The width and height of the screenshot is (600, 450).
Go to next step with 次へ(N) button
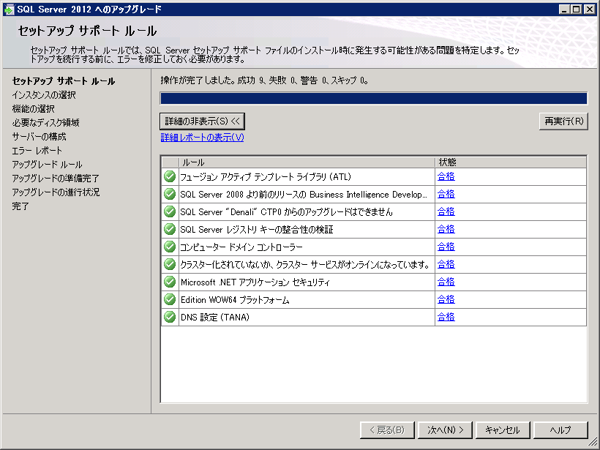tap(445, 430)
